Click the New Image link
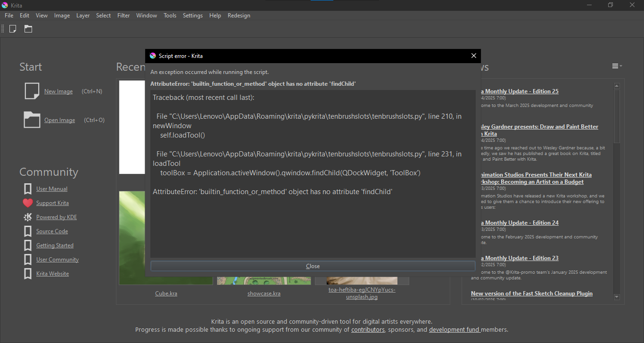The width and height of the screenshot is (644, 343). pyautogui.click(x=58, y=91)
